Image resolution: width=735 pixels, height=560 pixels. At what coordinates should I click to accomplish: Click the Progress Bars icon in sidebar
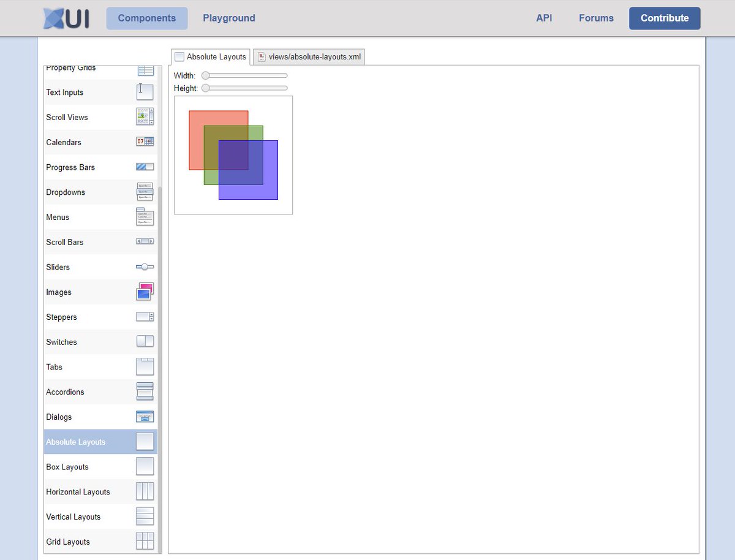(145, 166)
